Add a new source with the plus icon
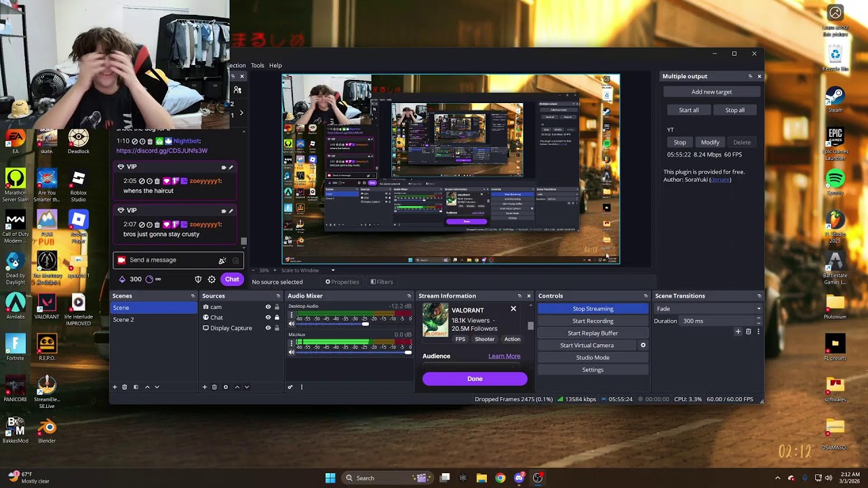 pyautogui.click(x=205, y=387)
